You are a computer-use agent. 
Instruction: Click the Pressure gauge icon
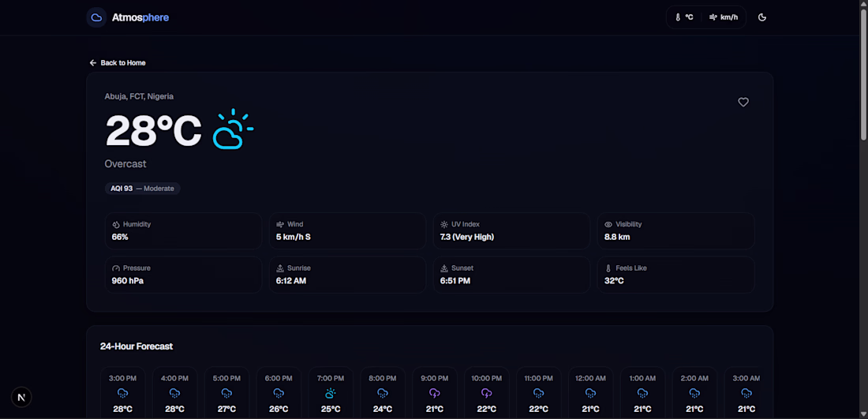116,268
